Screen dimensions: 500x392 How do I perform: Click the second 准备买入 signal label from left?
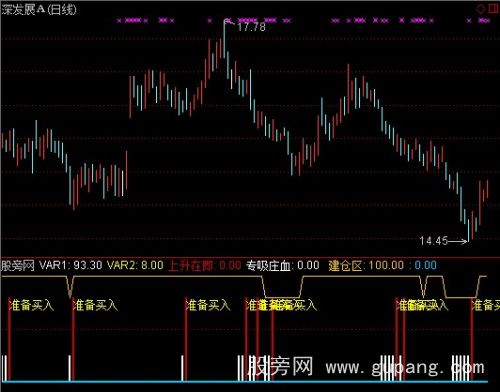tap(95, 305)
